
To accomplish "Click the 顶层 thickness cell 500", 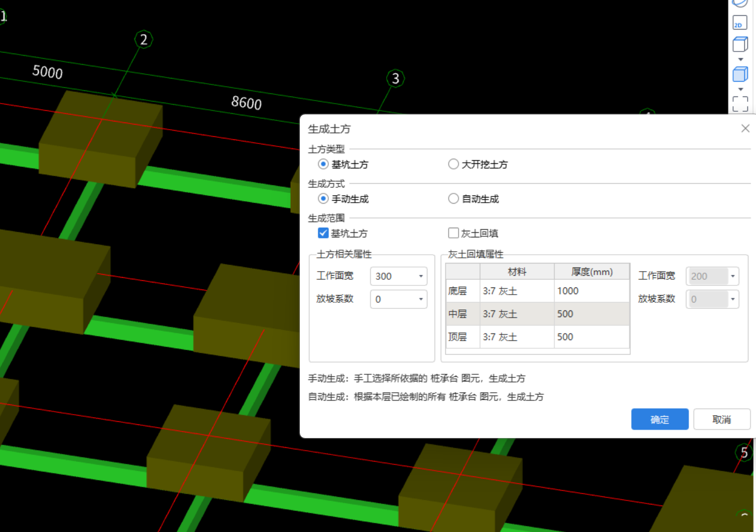I will (x=592, y=337).
